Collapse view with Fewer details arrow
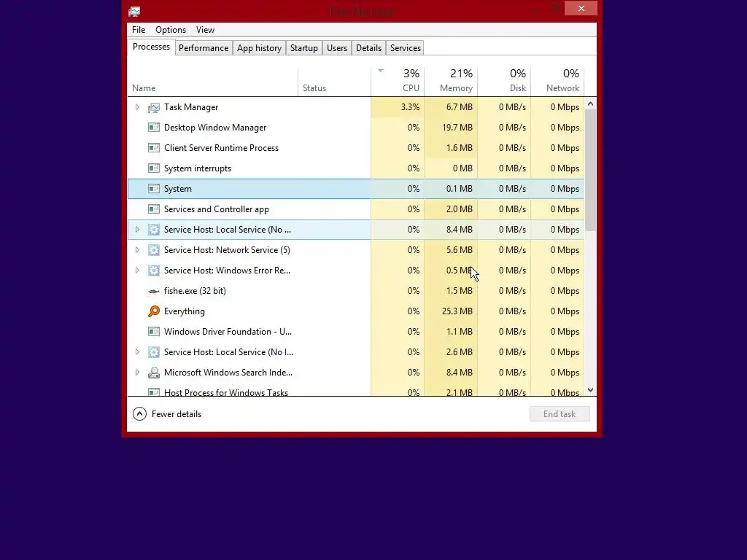 [x=139, y=414]
